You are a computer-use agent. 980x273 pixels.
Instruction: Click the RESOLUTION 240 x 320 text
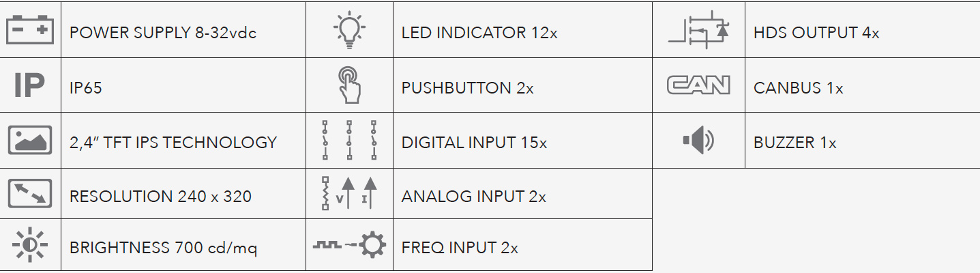tap(160, 197)
